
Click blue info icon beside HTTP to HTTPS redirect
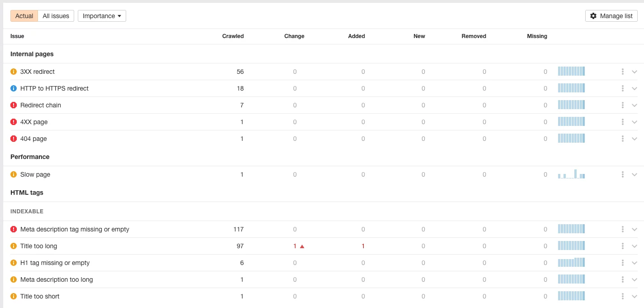pyautogui.click(x=14, y=88)
